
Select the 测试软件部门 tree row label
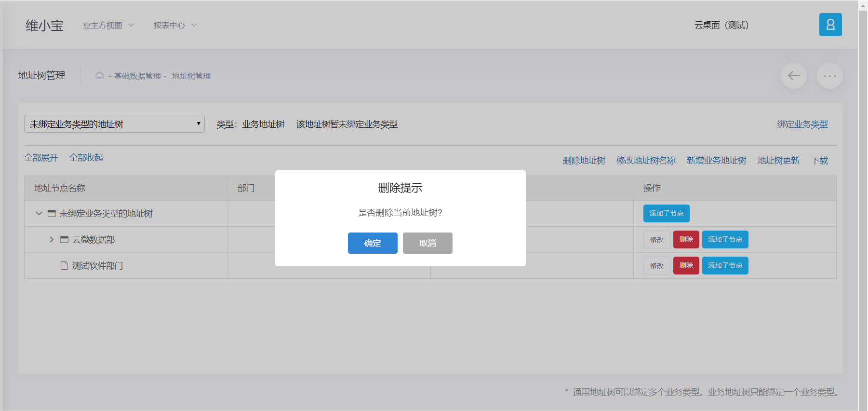97,266
